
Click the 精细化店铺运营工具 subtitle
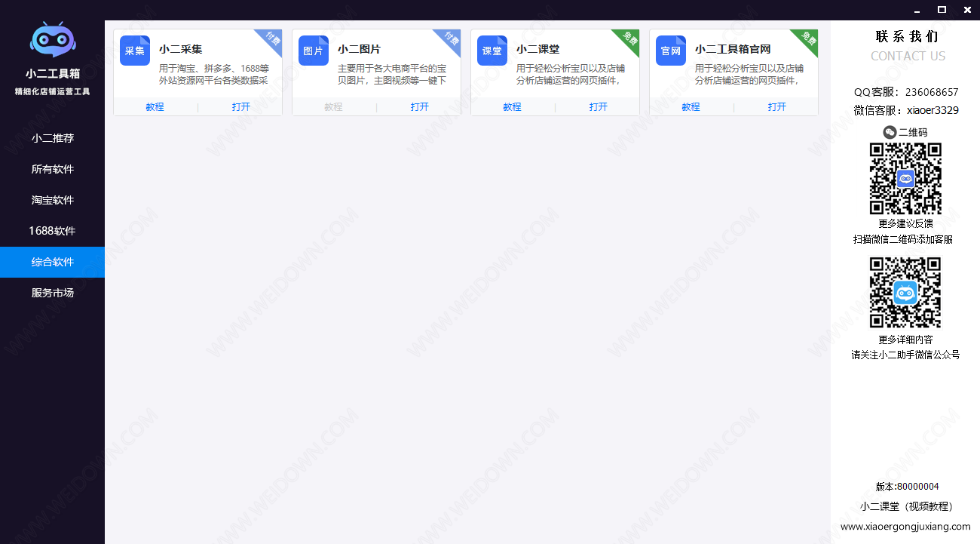click(53, 91)
